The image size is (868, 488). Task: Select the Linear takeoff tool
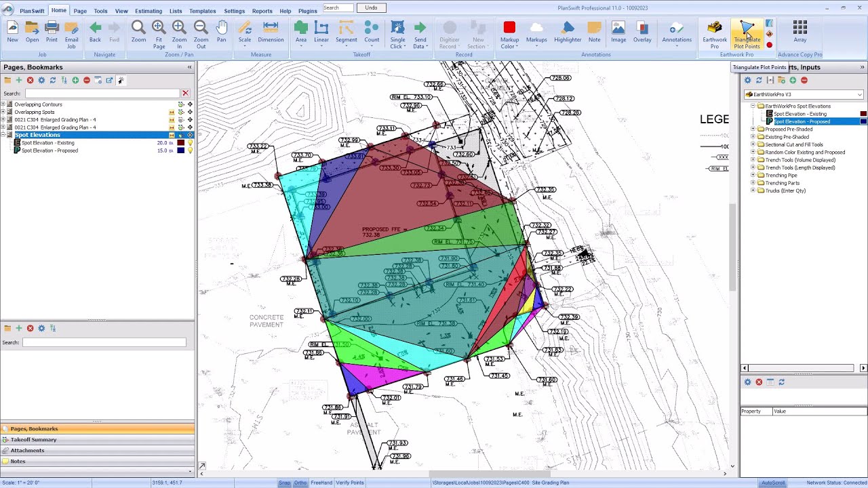[321, 32]
